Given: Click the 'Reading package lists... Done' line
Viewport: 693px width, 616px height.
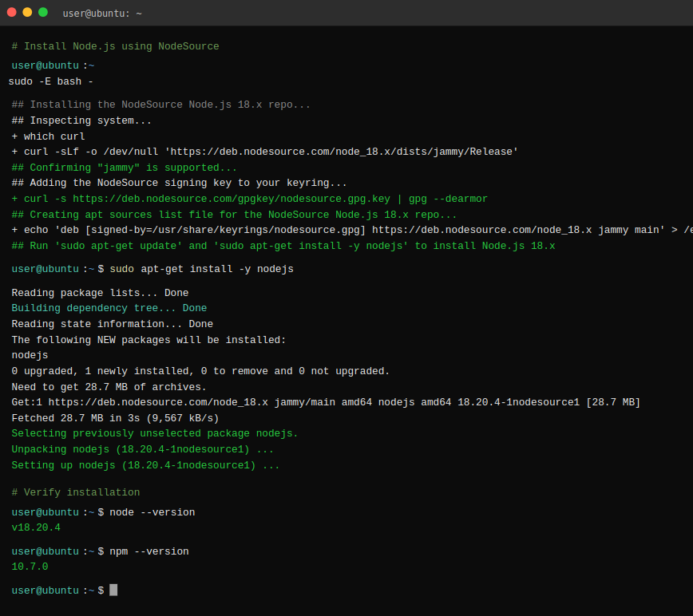Looking at the screenshot, I should (100, 293).
